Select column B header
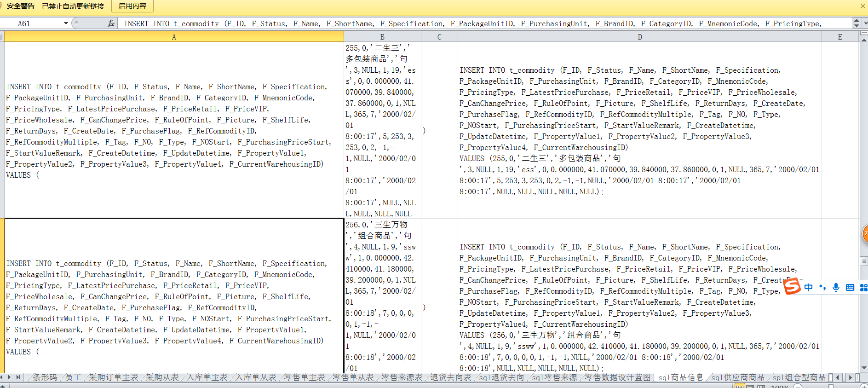Image resolution: width=868 pixels, height=388 pixels. point(382,37)
